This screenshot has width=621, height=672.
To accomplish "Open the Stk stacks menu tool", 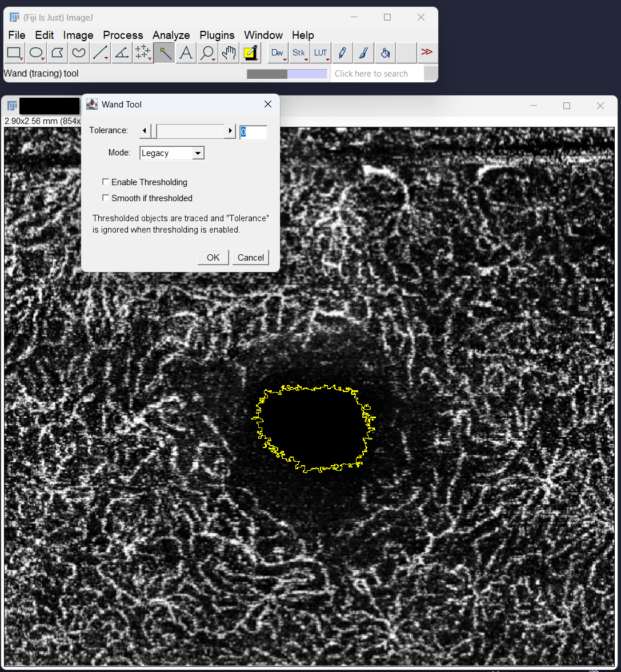I will [x=299, y=53].
